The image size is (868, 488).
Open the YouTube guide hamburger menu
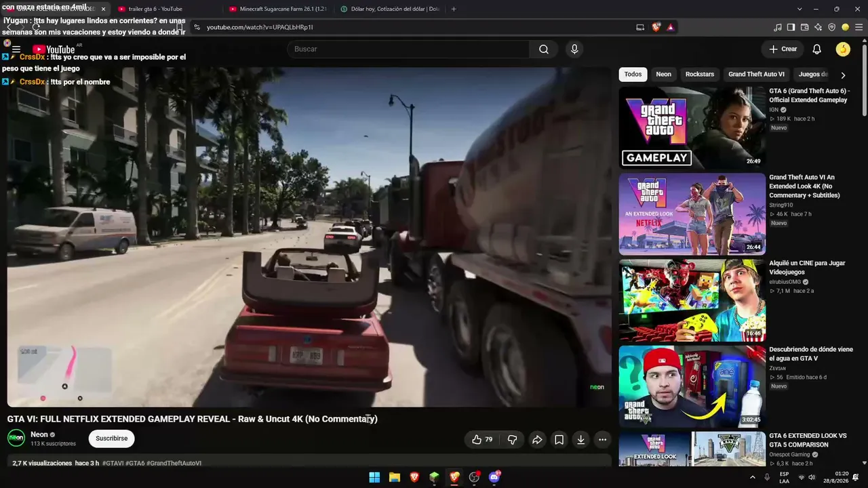[x=16, y=49]
